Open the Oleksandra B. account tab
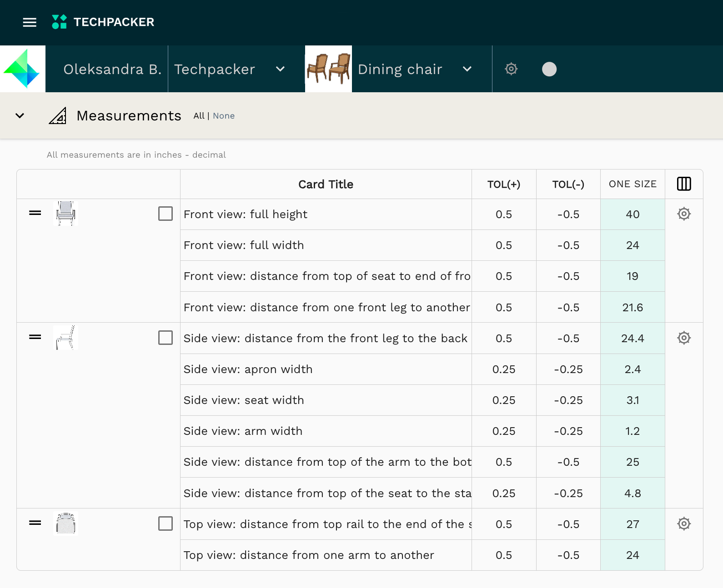 pyautogui.click(x=112, y=69)
